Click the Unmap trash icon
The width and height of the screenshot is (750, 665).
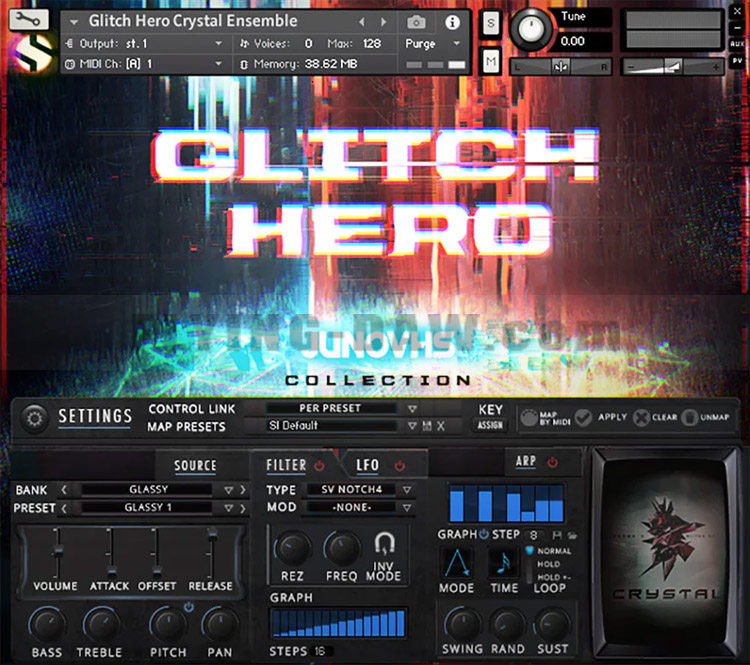pos(690,418)
